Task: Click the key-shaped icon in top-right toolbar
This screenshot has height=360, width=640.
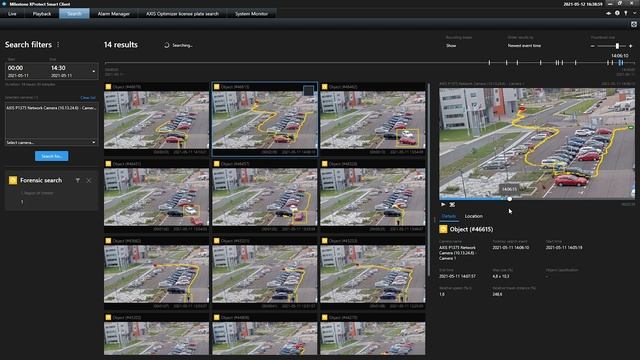Action: tap(626, 13)
